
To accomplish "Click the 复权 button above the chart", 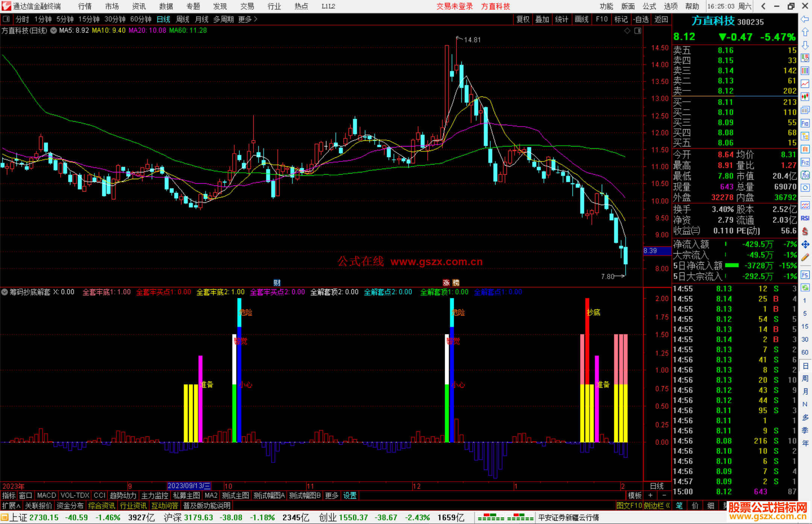I will click(523, 19).
